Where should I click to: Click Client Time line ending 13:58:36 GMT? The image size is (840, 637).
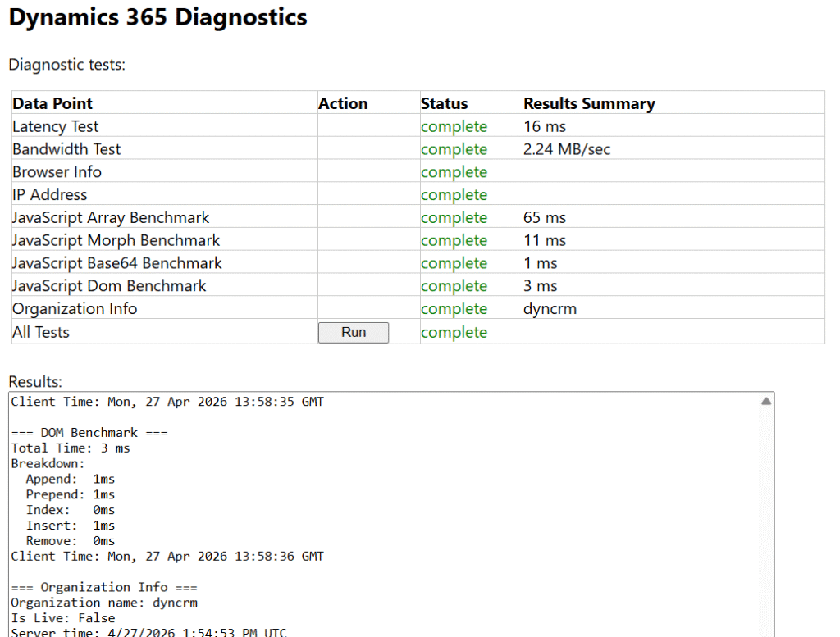(167, 557)
